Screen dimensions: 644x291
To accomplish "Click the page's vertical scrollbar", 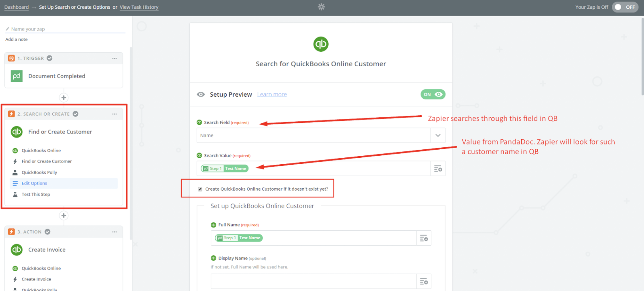I will tap(642, 57).
